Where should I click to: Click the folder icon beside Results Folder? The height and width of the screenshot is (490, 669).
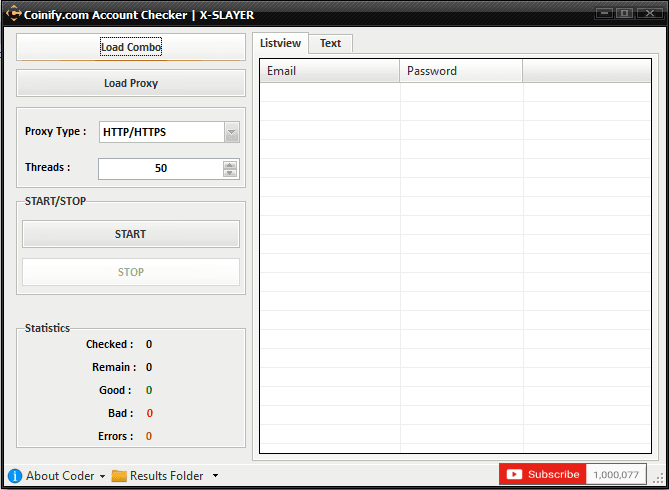tap(119, 475)
